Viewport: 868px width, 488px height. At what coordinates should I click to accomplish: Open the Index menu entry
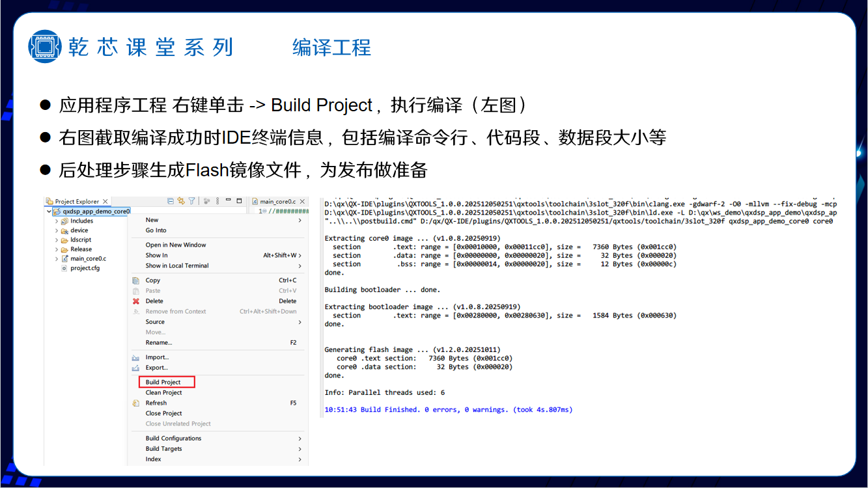pos(153,459)
